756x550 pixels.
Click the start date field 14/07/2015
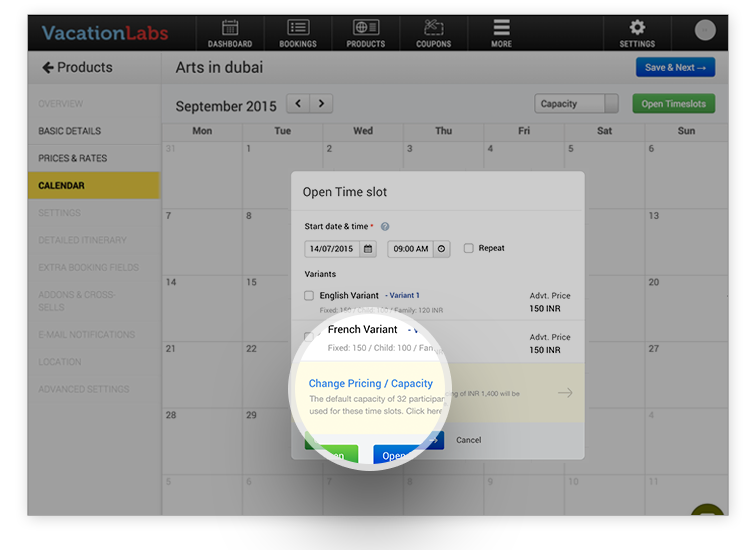(332, 249)
